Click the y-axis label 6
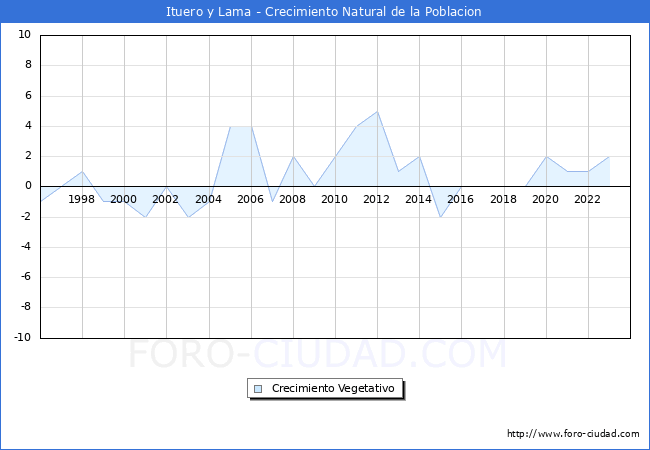 (28, 95)
